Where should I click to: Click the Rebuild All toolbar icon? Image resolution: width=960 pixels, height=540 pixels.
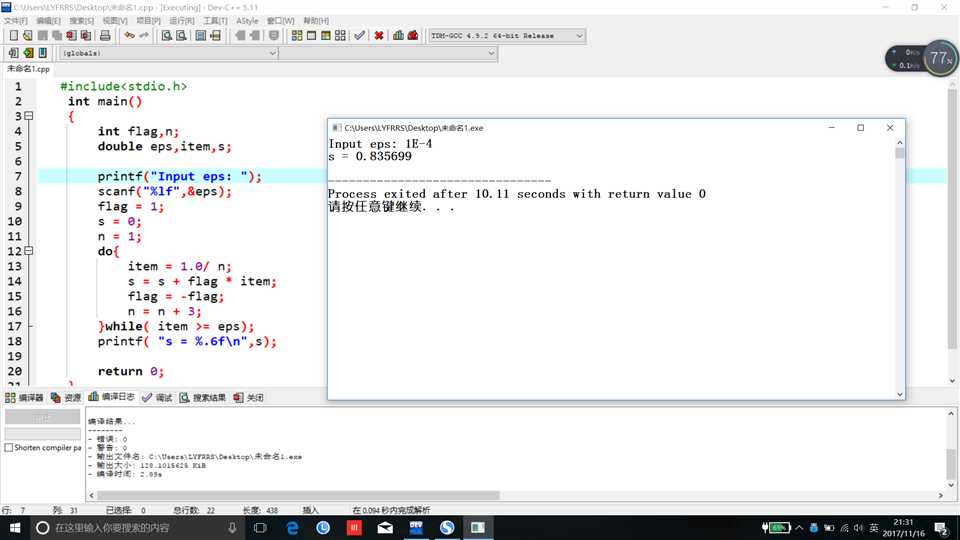[x=340, y=36]
